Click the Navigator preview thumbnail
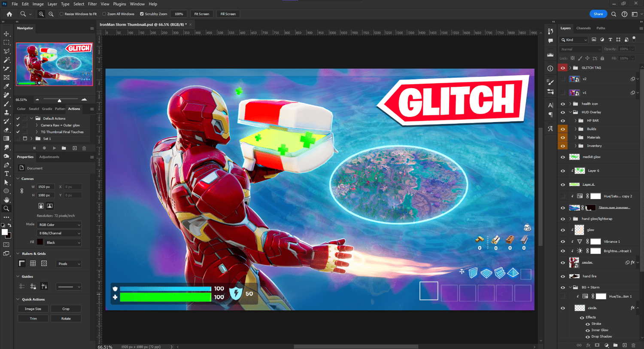Screen dimensions: 644x349 55,64
